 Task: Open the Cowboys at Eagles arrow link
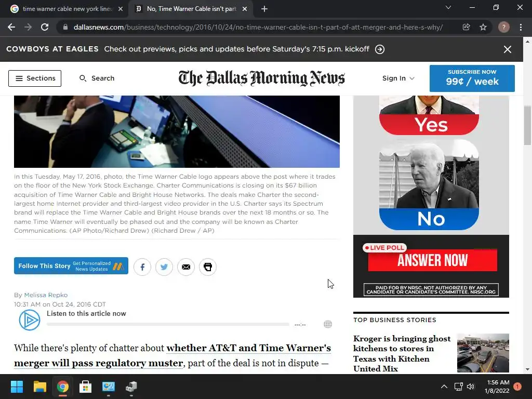(x=380, y=49)
